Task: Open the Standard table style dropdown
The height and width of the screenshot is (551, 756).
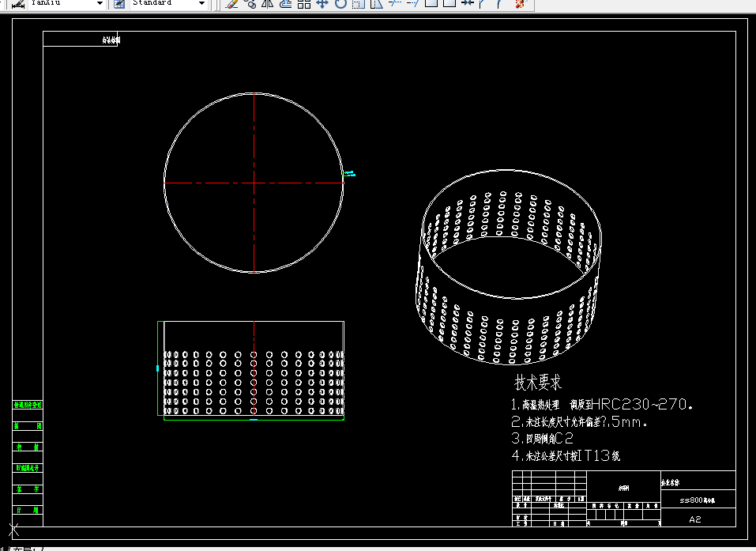Action: click(169, 3)
